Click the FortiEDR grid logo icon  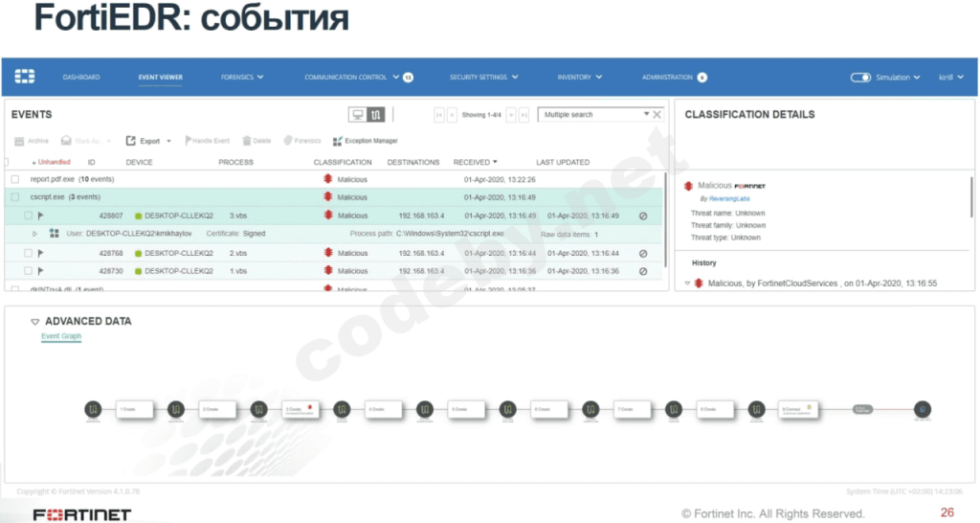(x=24, y=77)
